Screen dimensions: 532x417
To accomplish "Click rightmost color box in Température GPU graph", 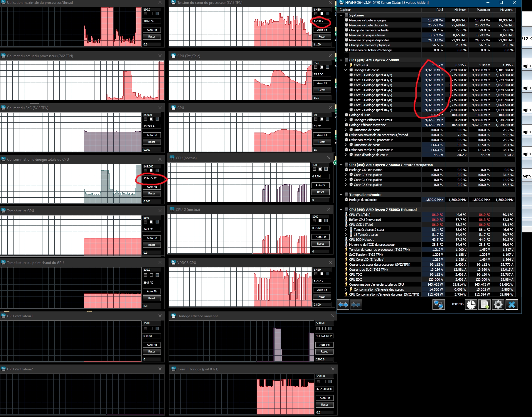I will pyautogui.click(x=157, y=222).
